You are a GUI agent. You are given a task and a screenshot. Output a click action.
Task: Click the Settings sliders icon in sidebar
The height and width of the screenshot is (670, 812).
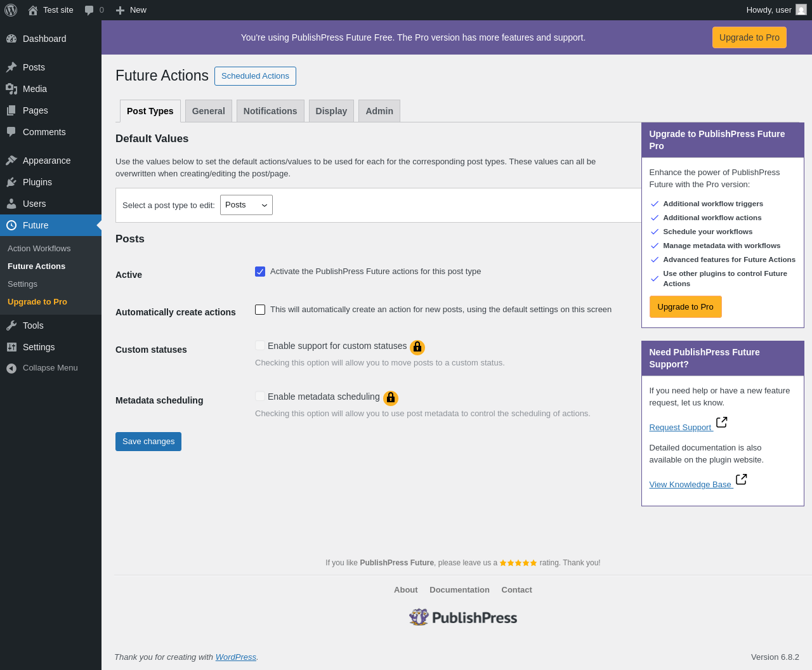click(11, 347)
